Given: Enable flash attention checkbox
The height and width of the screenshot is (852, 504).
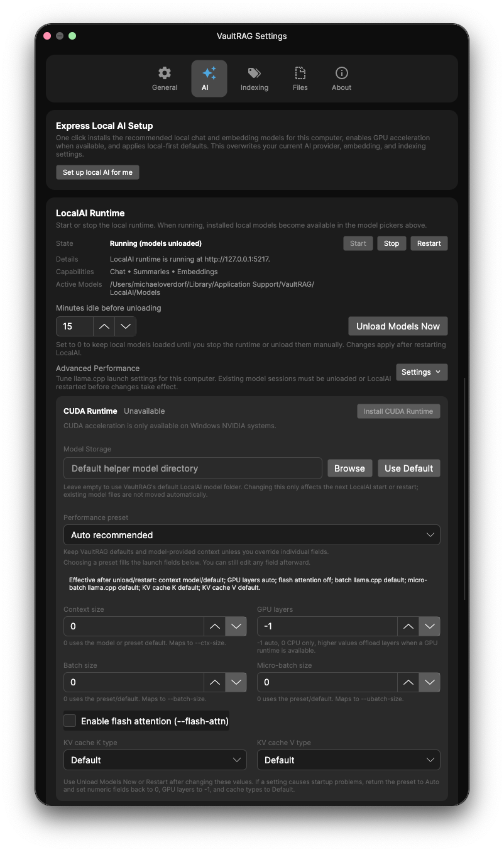Looking at the screenshot, I should [x=70, y=721].
